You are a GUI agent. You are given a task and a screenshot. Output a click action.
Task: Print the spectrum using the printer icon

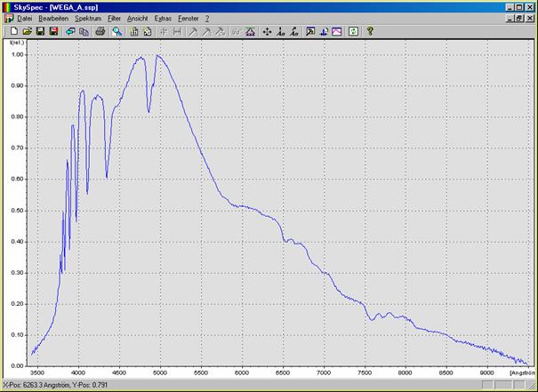[x=100, y=31]
